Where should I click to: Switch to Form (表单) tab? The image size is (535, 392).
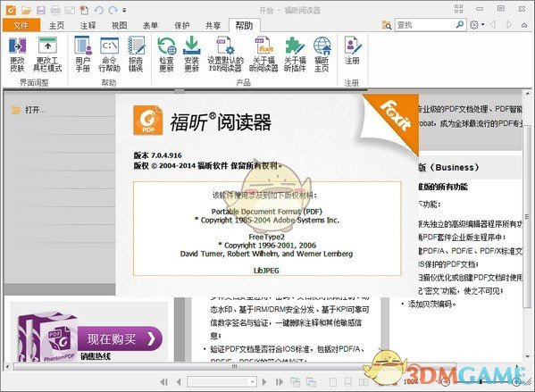pos(150,25)
